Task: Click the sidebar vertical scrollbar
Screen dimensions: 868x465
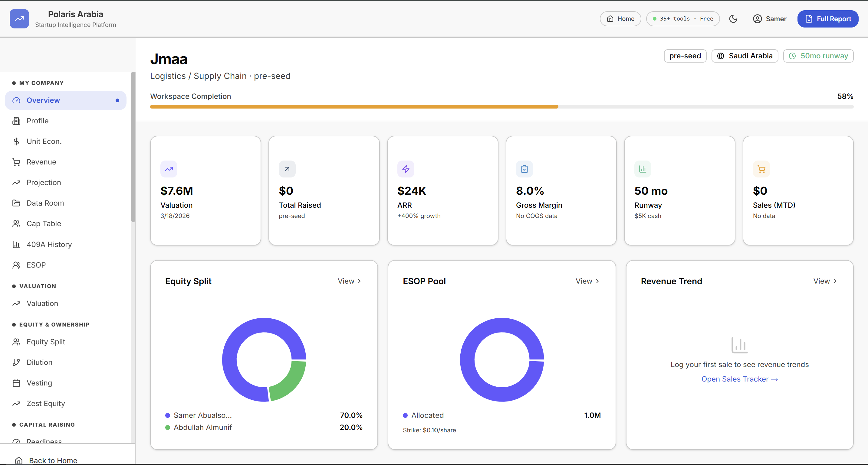Action: (x=133, y=148)
